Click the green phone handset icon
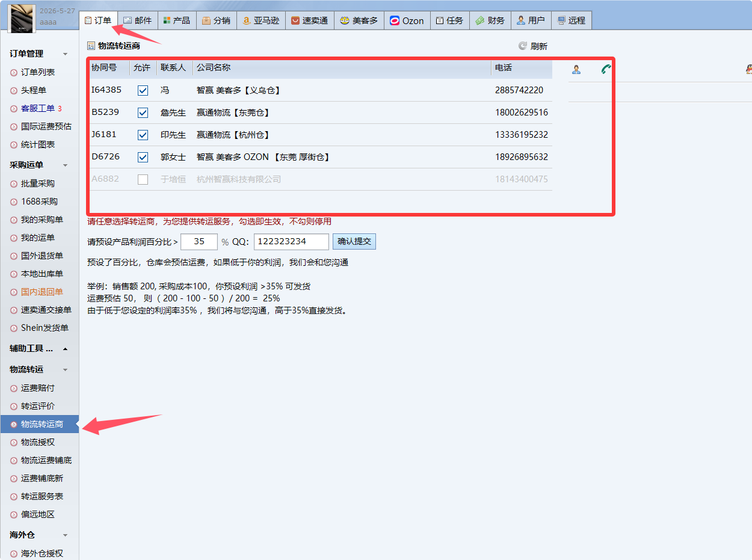 pos(606,69)
